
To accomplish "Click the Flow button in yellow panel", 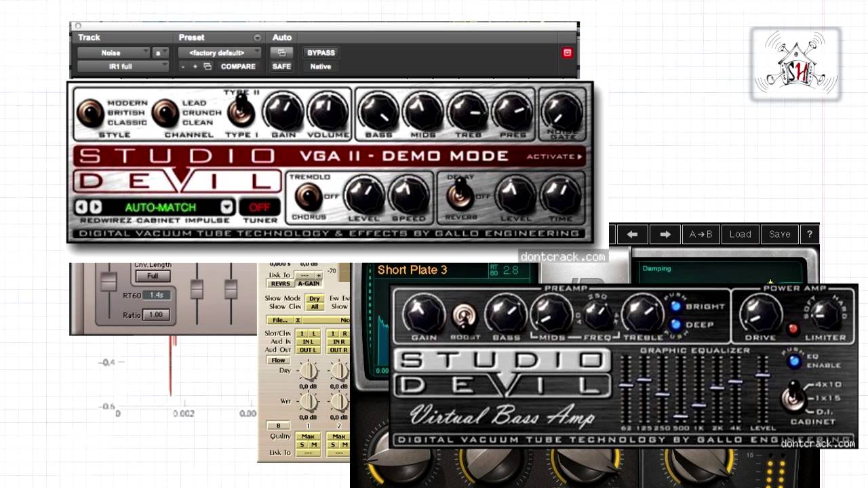I will (279, 361).
